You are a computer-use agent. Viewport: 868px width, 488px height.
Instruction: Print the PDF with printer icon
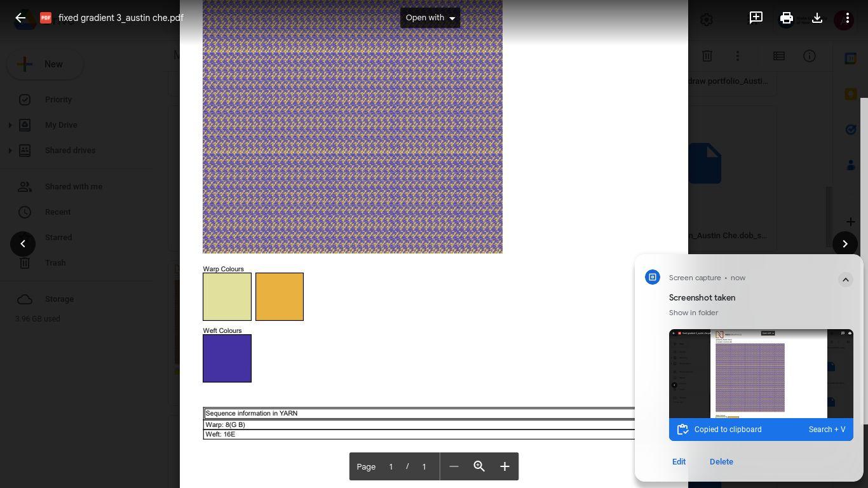coord(787,18)
